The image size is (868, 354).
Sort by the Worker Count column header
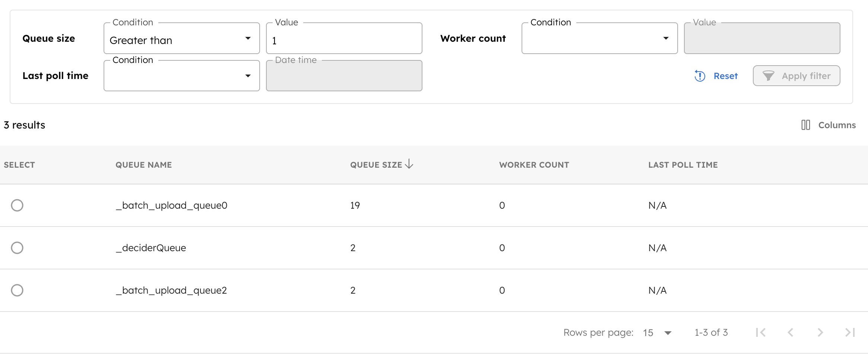tap(534, 164)
